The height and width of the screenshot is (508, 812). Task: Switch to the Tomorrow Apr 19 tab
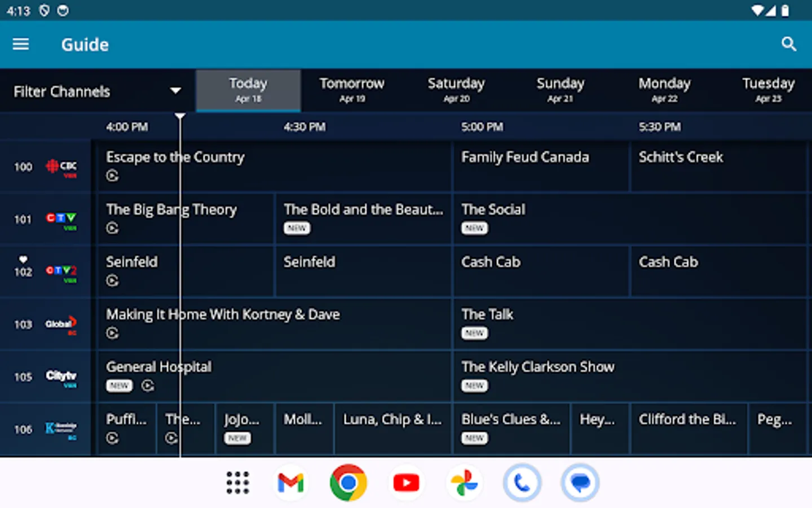pos(352,90)
